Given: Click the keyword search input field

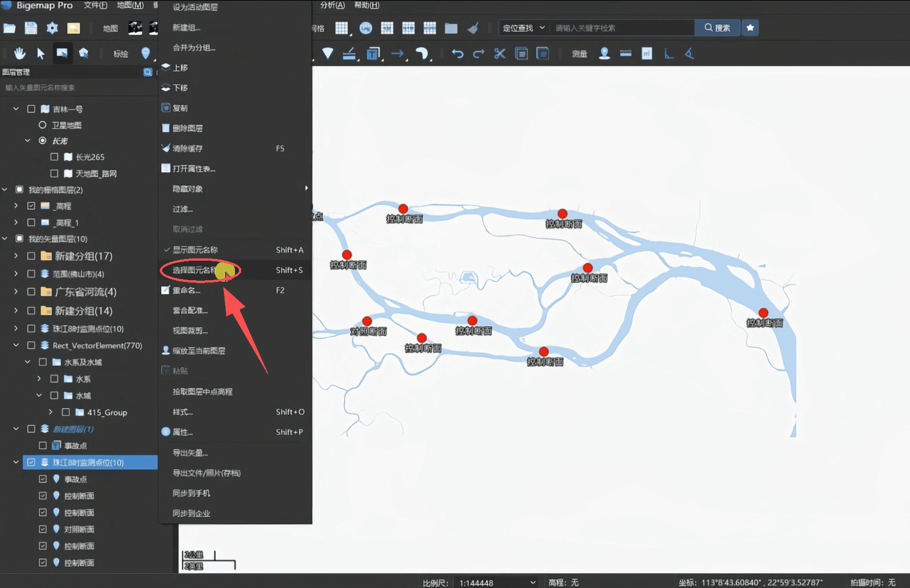Looking at the screenshot, I should pyautogui.click(x=622, y=28).
